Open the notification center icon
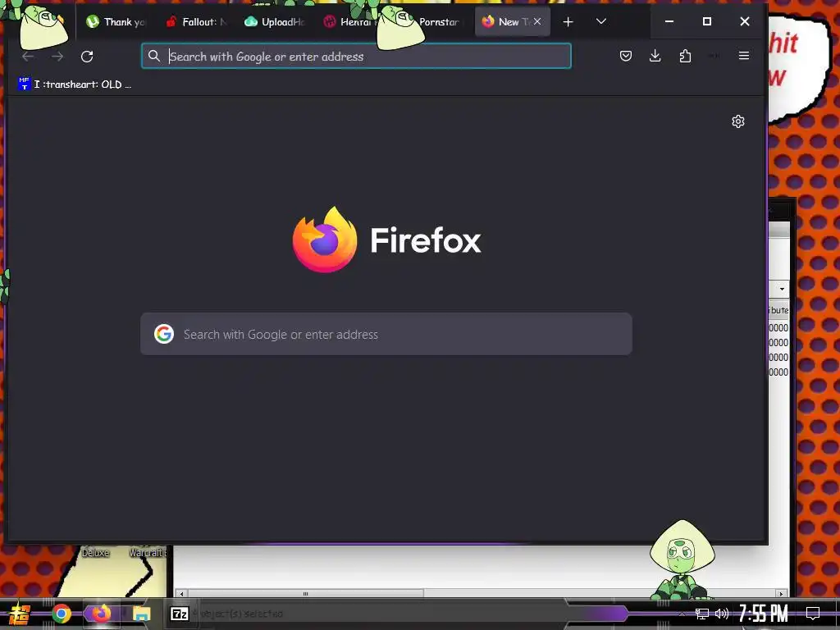This screenshot has height=630, width=840. (813, 614)
